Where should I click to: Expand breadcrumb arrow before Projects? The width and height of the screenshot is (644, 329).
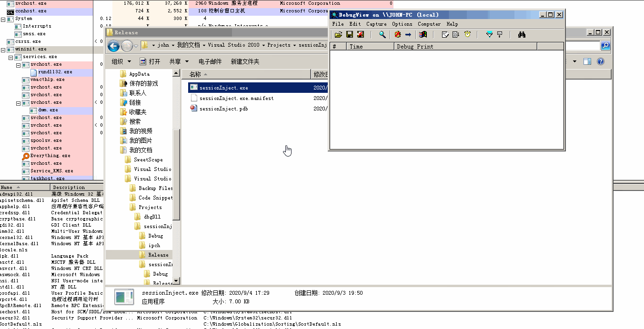264,45
